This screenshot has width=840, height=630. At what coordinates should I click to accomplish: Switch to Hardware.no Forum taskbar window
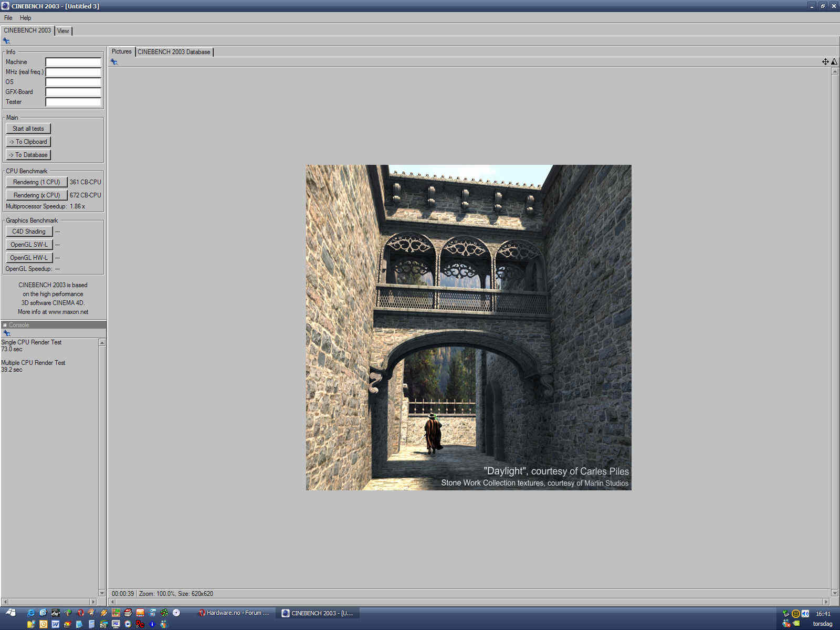tap(234, 613)
